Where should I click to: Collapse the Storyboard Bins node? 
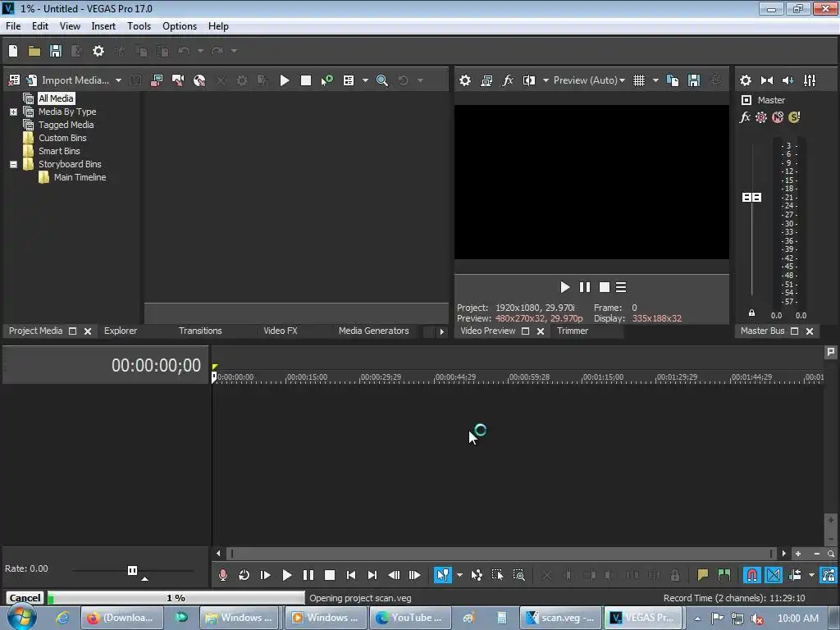13,164
